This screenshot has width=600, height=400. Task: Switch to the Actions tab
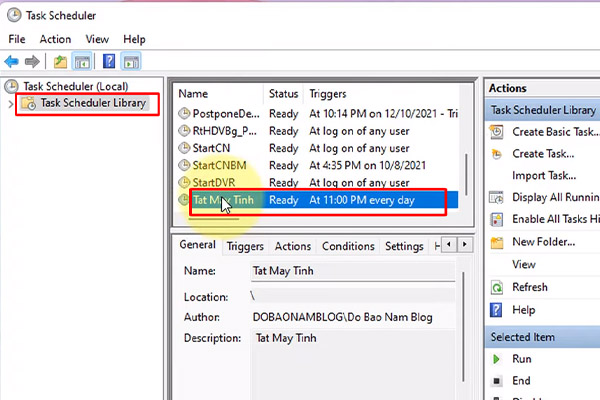[x=293, y=246]
